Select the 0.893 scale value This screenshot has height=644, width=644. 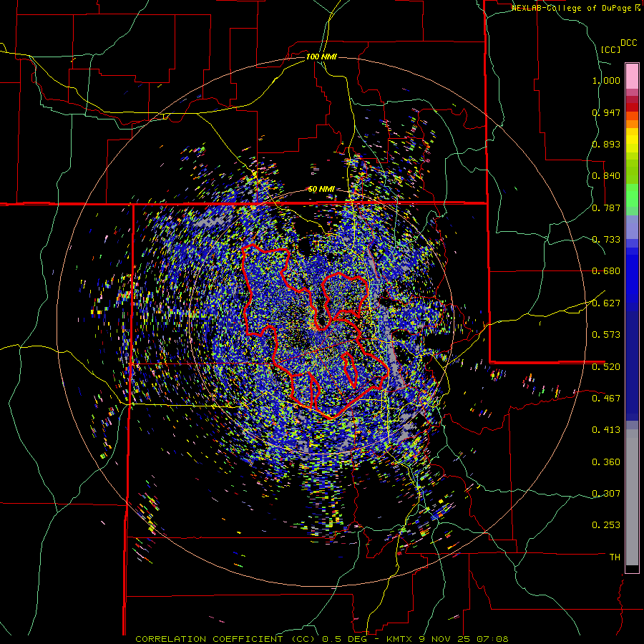point(606,144)
